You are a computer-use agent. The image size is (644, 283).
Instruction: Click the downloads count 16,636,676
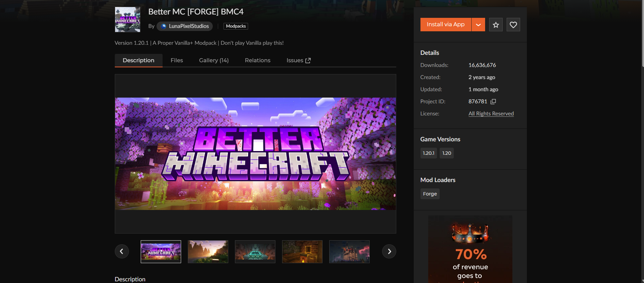point(482,65)
